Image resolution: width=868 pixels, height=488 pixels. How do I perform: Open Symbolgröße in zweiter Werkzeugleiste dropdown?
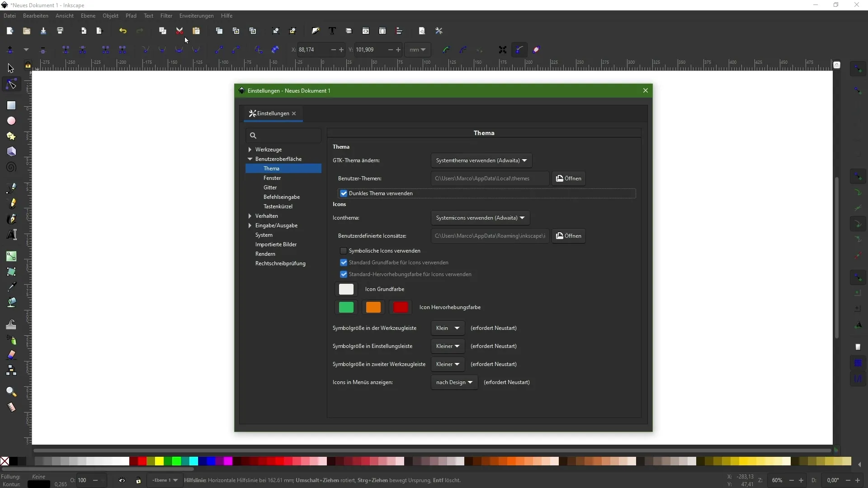pos(448,364)
